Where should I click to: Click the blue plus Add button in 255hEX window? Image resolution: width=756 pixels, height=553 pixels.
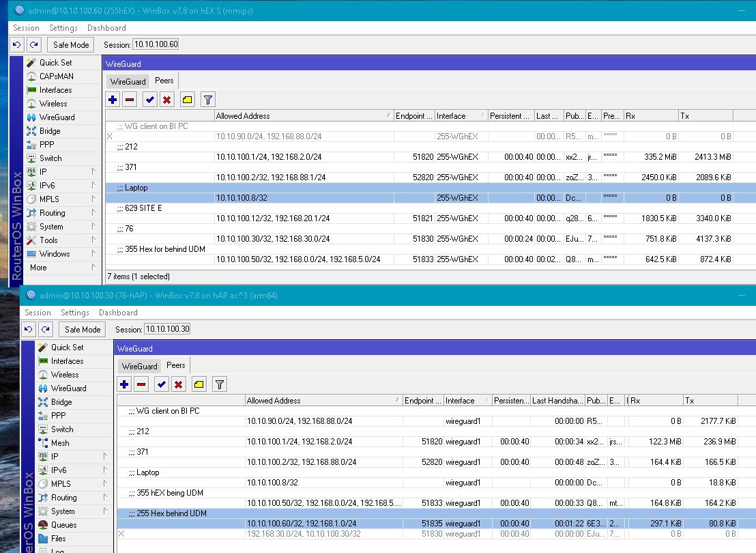point(113,100)
